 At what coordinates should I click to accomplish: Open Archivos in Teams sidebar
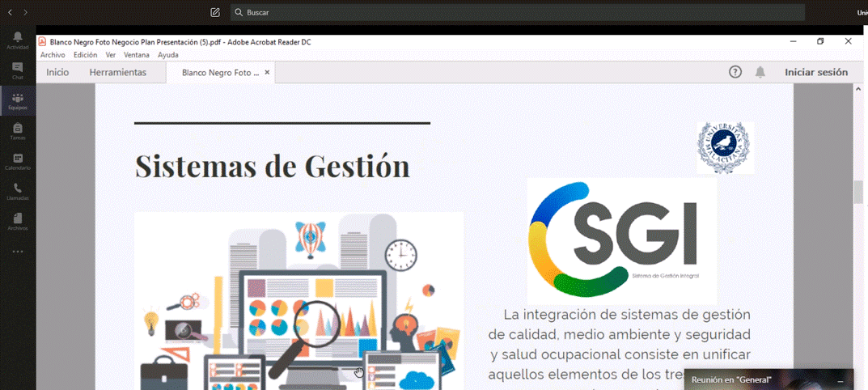pyautogui.click(x=18, y=221)
